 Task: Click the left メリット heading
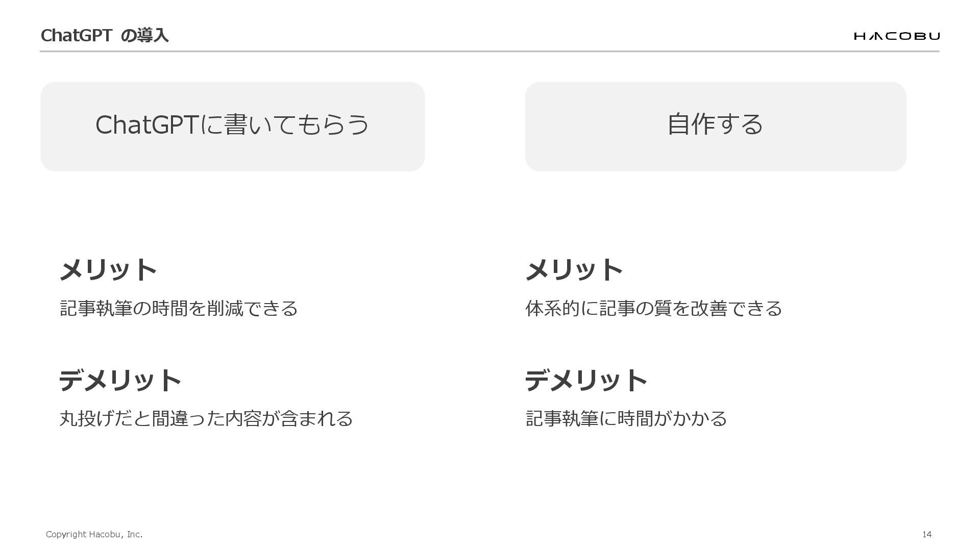(x=108, y=269)
